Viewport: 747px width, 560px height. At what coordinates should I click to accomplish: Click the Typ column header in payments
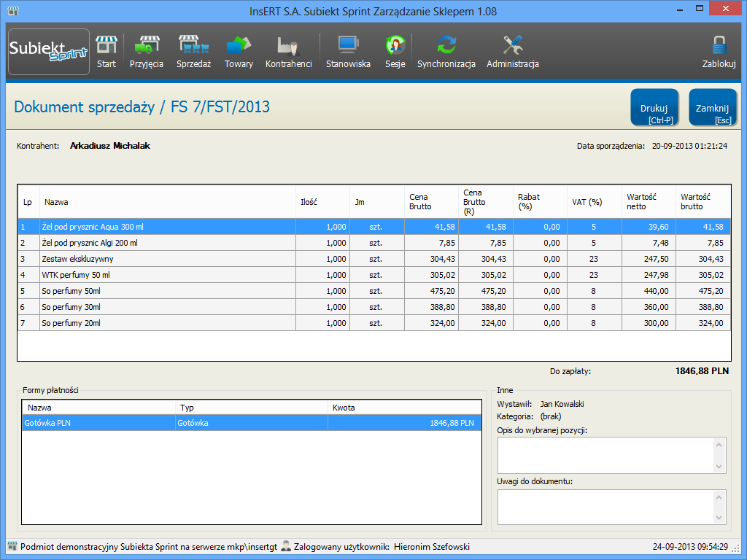pos(252,408)
